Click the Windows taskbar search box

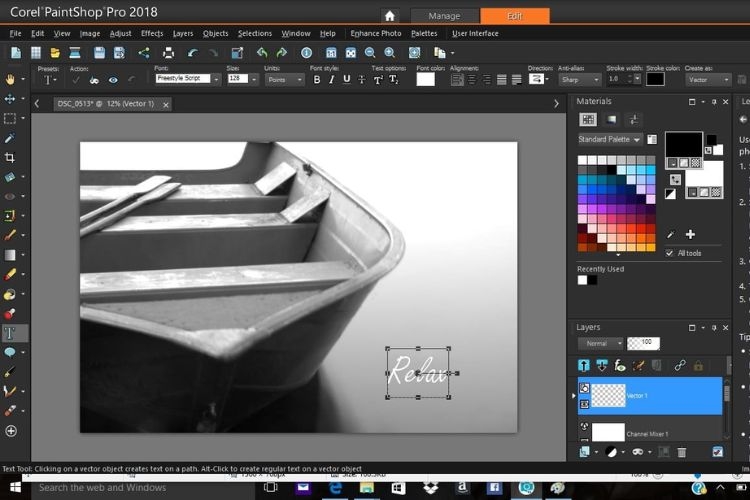pos(100,488)
